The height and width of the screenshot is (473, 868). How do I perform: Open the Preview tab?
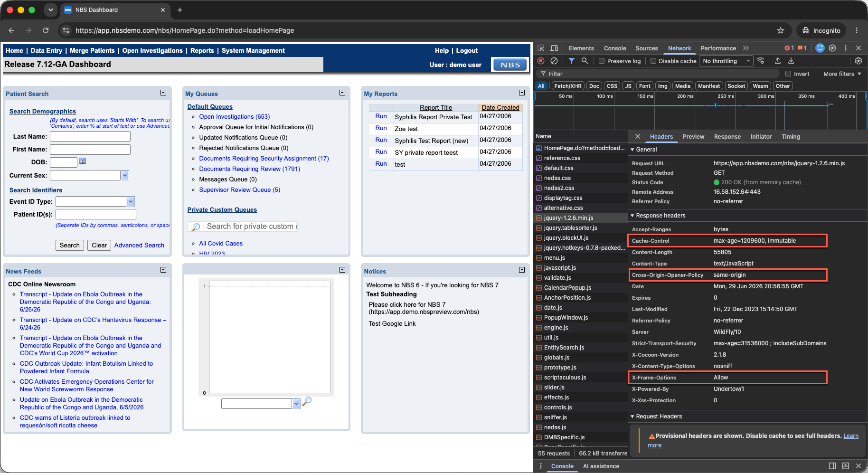[693, 136]
